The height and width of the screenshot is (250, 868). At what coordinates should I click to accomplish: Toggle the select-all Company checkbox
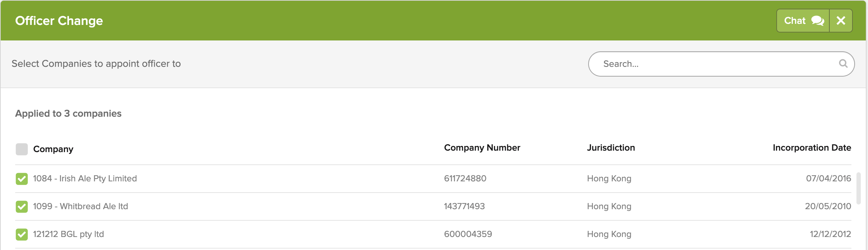click(22, 149)
